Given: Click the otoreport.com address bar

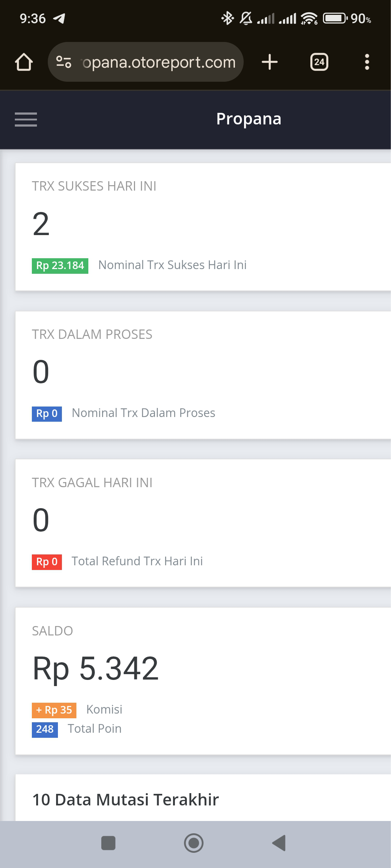Looking at the screenshot, I should coord(146,62).
